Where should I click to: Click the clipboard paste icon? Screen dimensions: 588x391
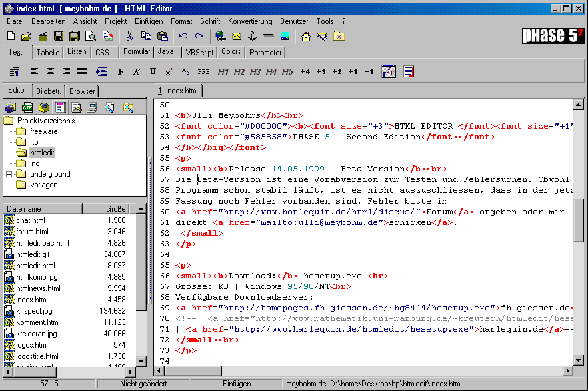click(163, 36)
